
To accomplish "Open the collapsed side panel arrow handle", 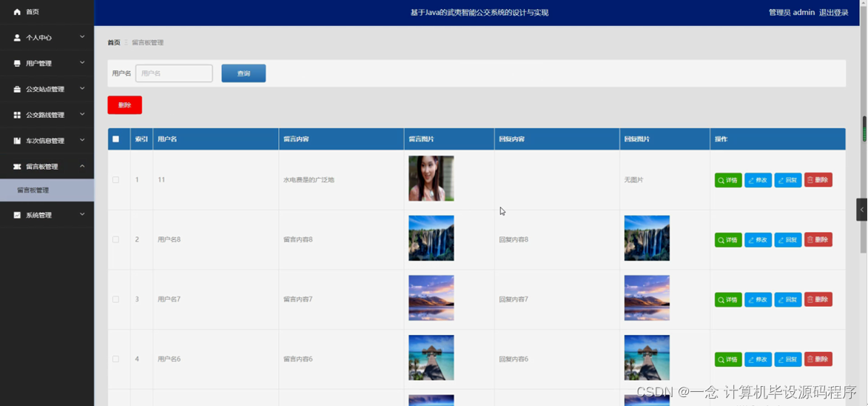I will [862, 210].
